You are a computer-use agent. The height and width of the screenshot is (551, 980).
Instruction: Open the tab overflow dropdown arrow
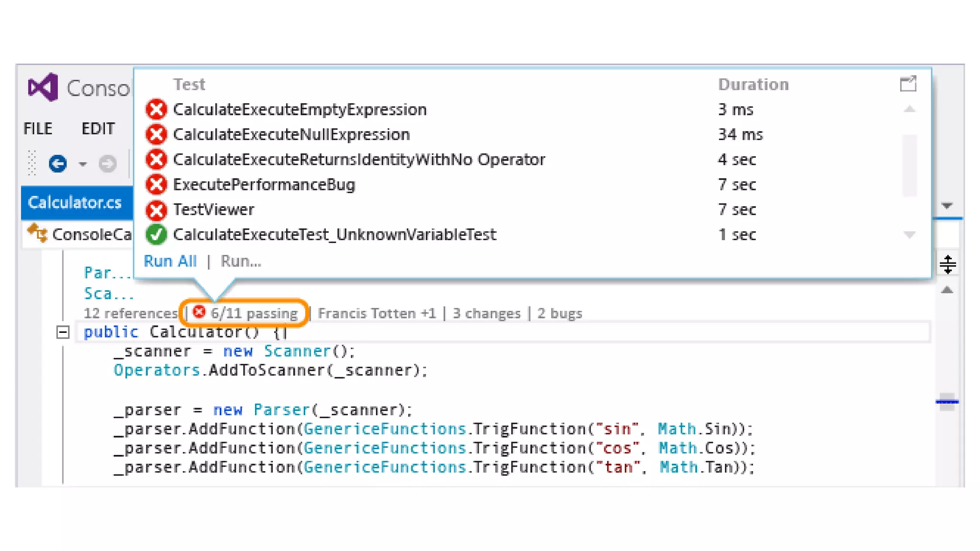pyautogui.click(x=947, y=206)
